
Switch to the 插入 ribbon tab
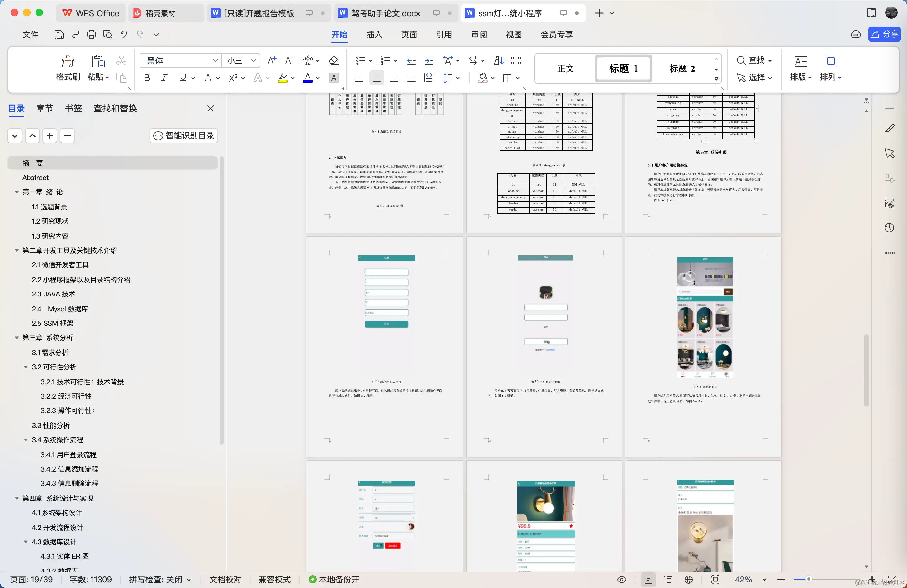pyautogui.click(x=374, y=35)
